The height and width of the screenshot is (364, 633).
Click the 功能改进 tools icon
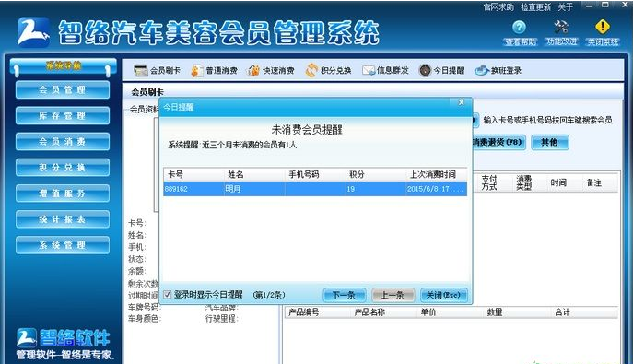[x=561, y=28]
